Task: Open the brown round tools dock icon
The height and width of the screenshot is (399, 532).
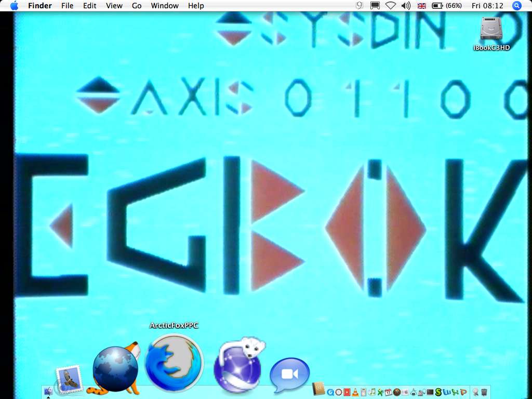Action: click(397, 392)
